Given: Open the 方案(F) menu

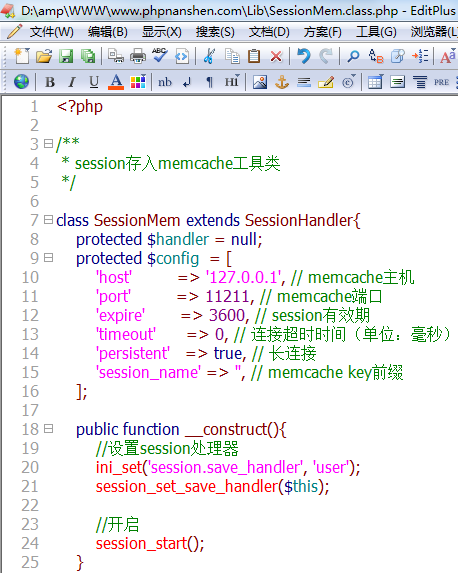Looking at the screenshot, I should 322,32.
